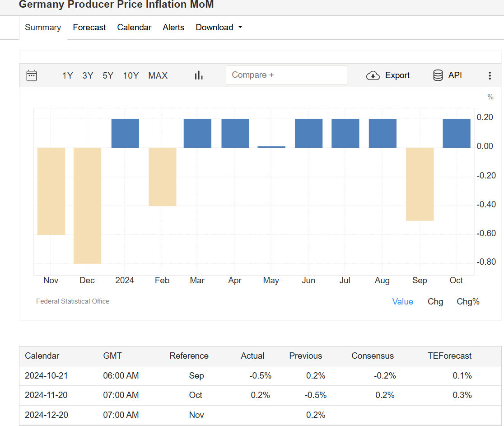Click the 2024-11-20 calendar date
This screenshot has width=504, height=426.
coord(46,395)
